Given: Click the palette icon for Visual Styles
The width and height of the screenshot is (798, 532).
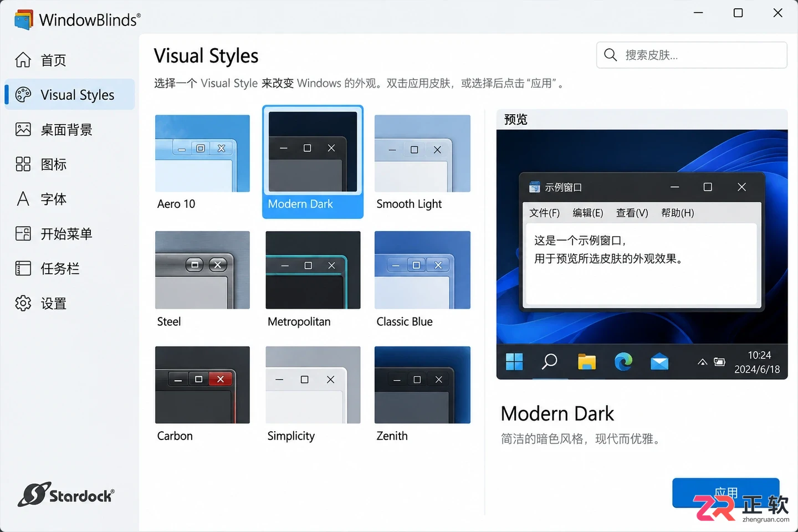Looking at the screenshot, I should point(23,95).
